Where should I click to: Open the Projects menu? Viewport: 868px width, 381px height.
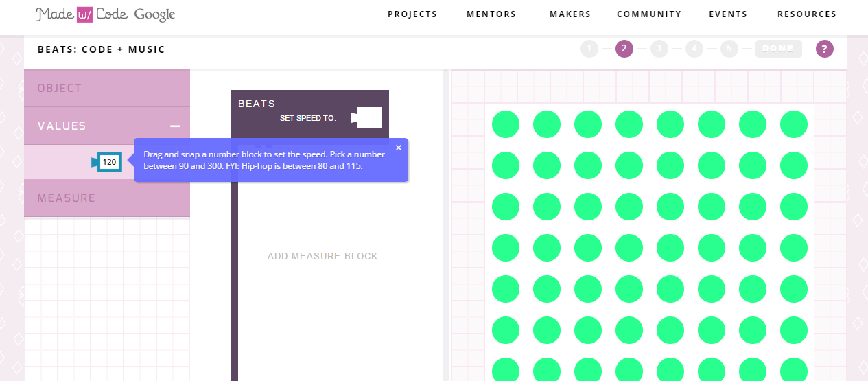coord(412,14)
